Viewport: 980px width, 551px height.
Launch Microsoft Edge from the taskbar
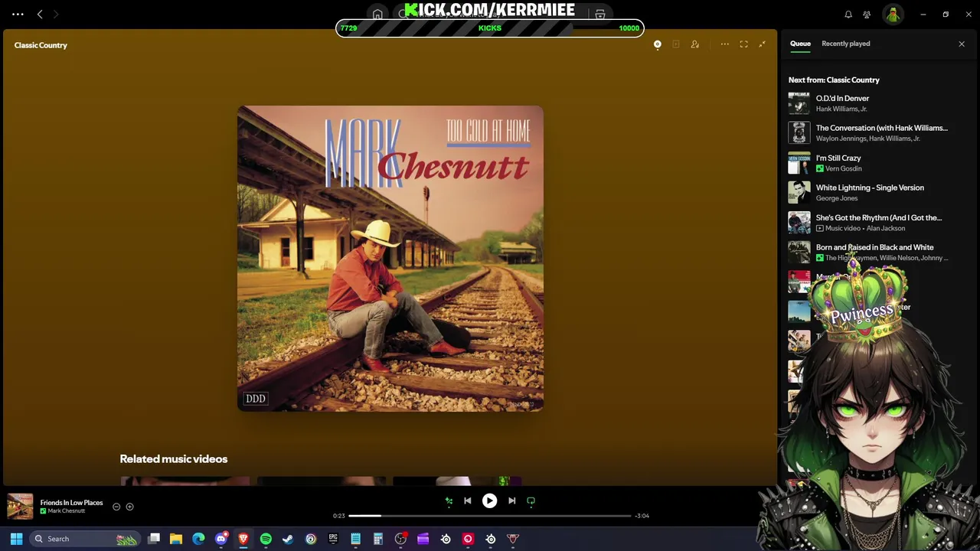(198, 539)
